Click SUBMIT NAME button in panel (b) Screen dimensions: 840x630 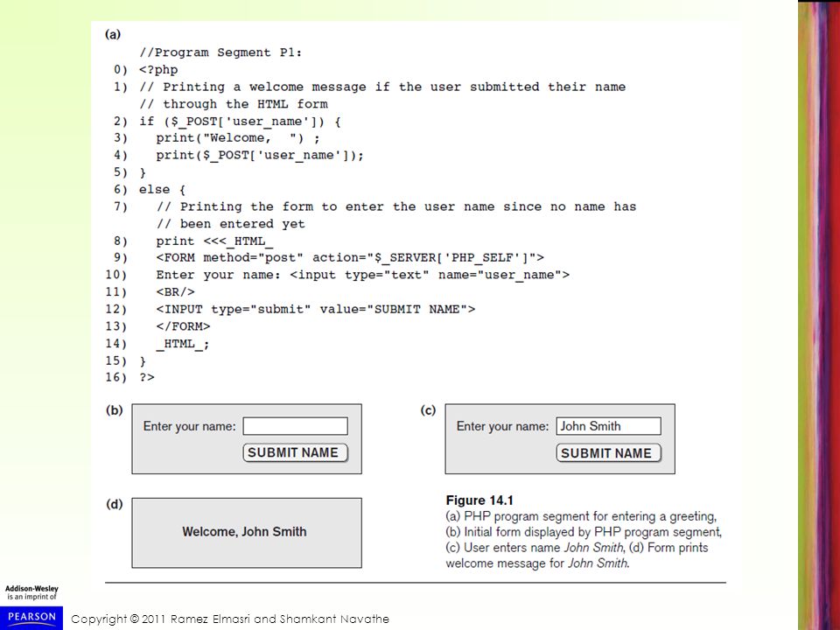click(x=295, y=452)
